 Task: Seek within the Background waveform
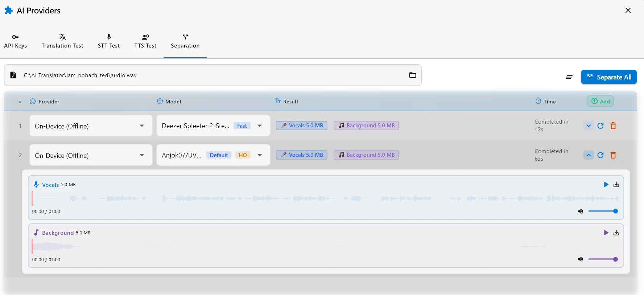[326, 247]
